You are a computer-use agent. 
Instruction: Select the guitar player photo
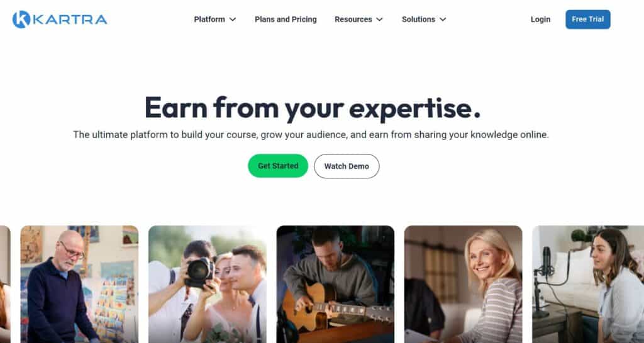(335, 284)
